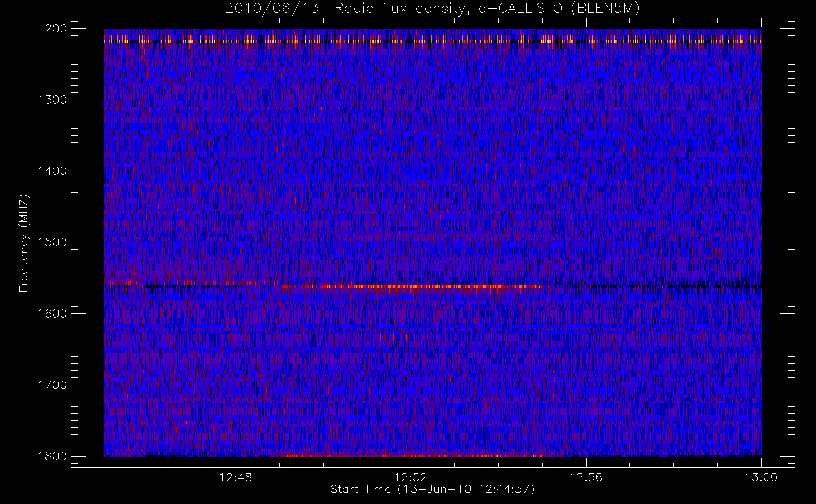This screenshot has width=816, height=504.
Task: Click the plot title 'Radio flux density, e-CALLISTO (BLEN5M)'
Action: point(487,9)
